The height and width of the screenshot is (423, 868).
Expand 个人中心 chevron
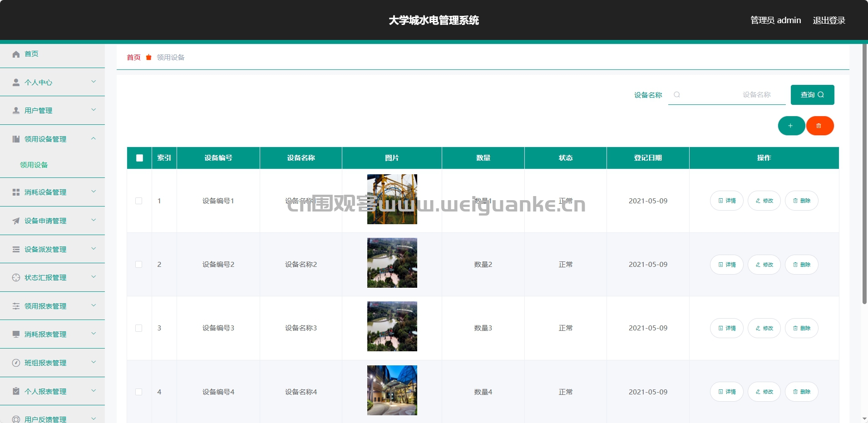(94, 82)
